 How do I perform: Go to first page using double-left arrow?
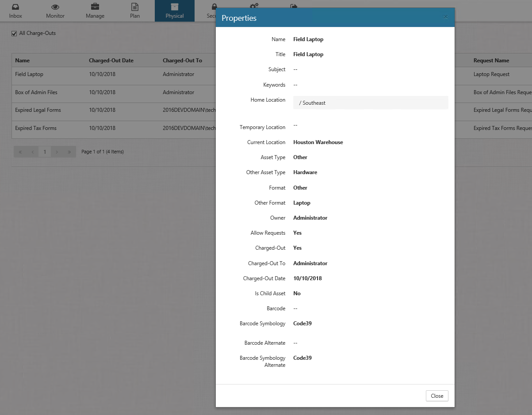point(20,152)
